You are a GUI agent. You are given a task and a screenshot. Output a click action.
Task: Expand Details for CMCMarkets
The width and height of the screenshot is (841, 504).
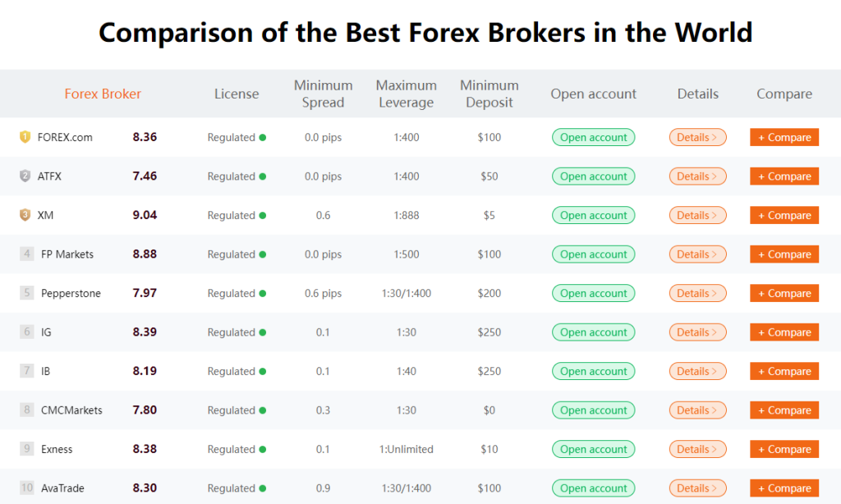697,410
